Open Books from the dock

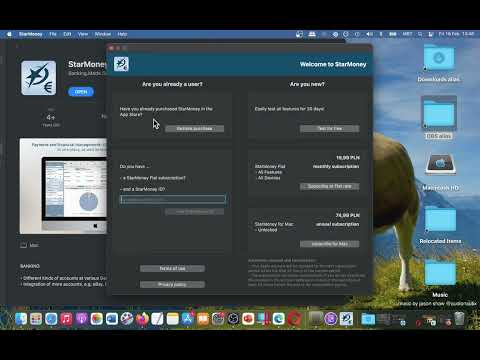pos(203,319)
